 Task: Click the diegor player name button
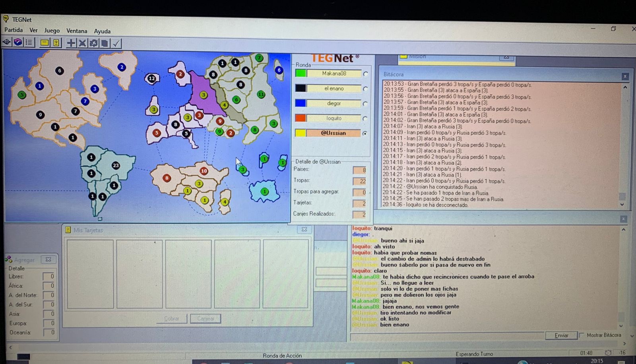tap(334, 103)
